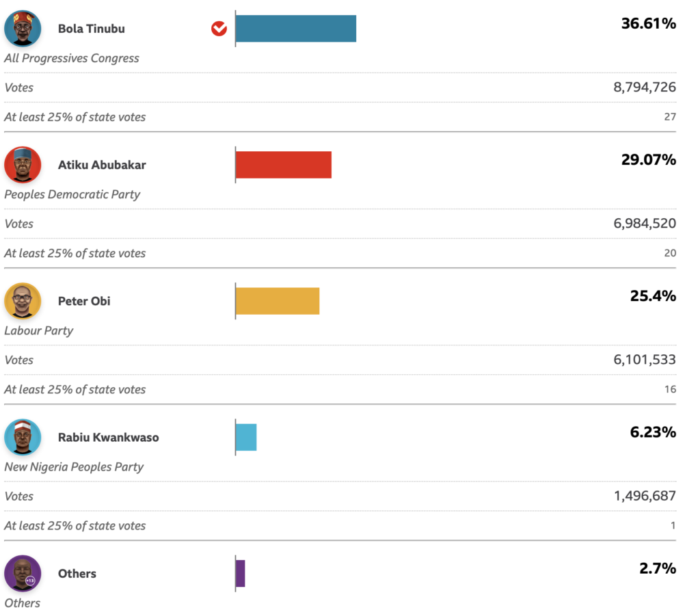Click Atiku Abubakar's avatar portrait
700x608 pixels.
(x=23, y=165)
